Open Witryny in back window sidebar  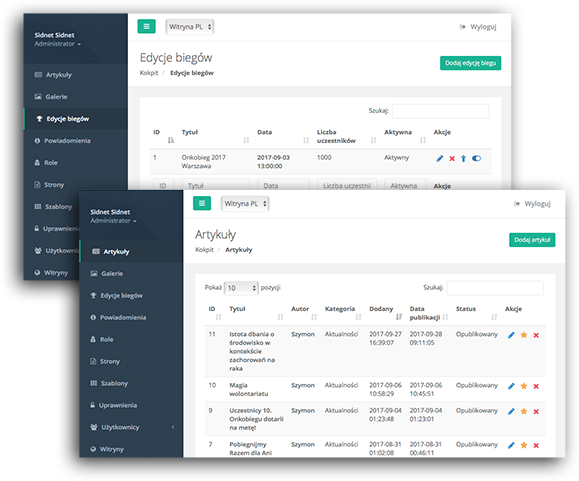tap(52, 273)
